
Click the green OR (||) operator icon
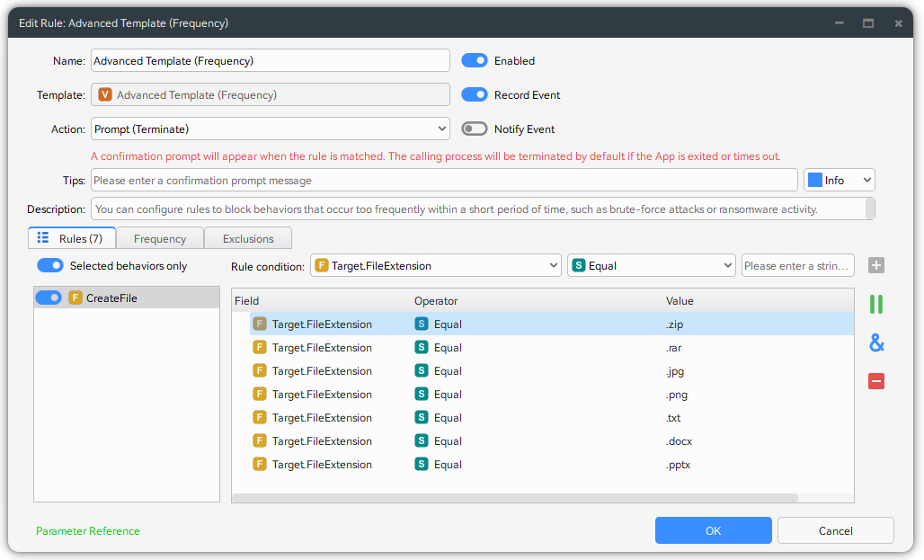pyautogui.click(x=876, y=305)
